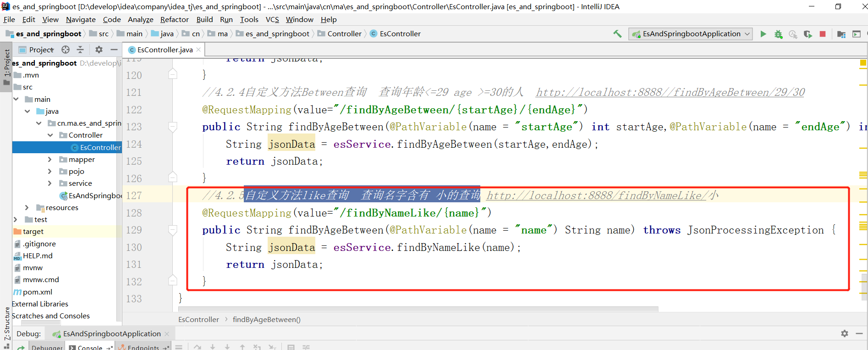Open the Tools menu
The height and width of the screenshot is (350, 868).
pos(249,19)
